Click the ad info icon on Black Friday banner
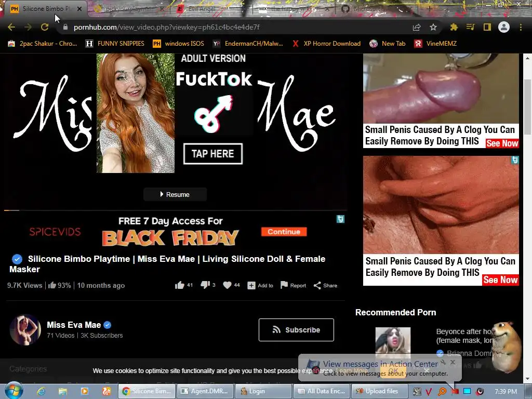This screenshot has width=532, height=399. point(340,219)
